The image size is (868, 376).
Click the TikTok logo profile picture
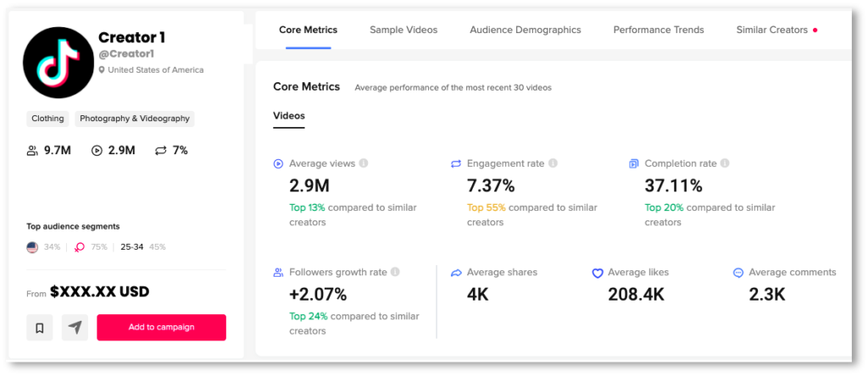[58, 62]
